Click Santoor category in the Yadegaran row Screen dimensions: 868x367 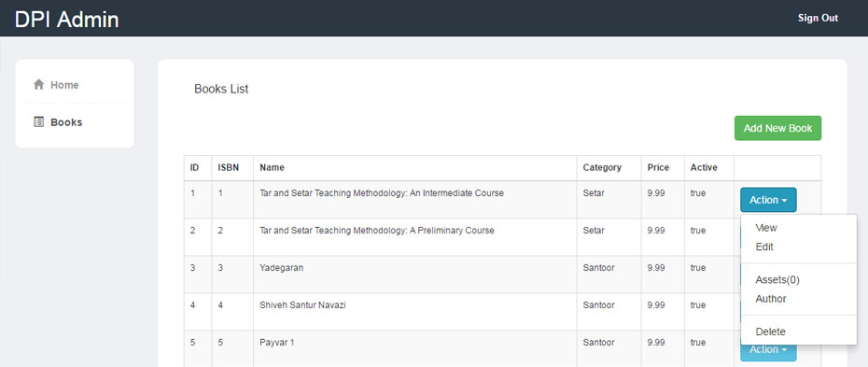click(x=598, y=268)
